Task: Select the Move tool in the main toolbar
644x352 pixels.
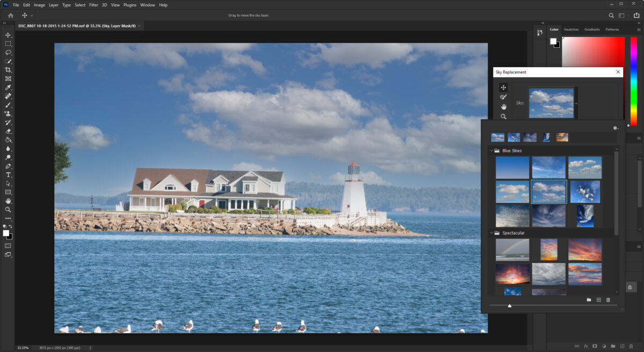Action: point(8,35)
